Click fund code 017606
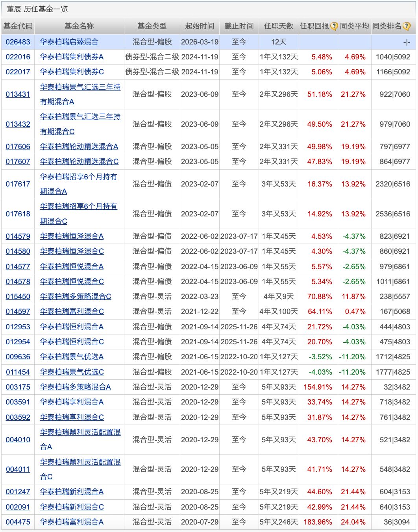 pos(18,147)
